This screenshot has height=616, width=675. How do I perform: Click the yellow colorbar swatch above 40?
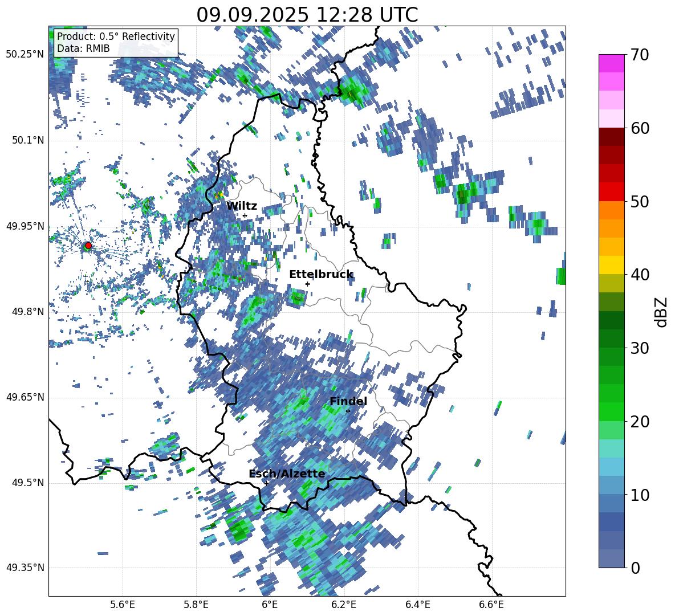pyautogui.click(x=611, y=265)
